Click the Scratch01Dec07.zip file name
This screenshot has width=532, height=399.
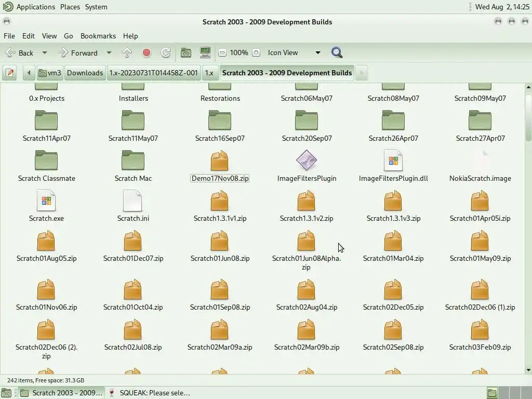[133, 258]
